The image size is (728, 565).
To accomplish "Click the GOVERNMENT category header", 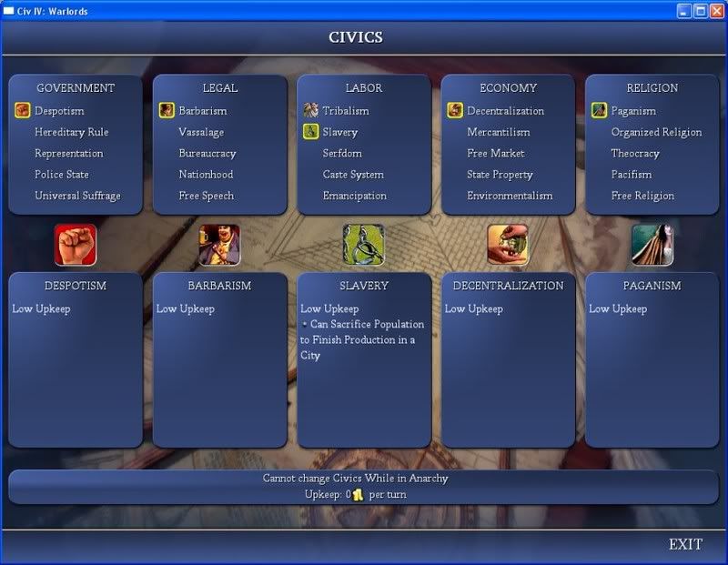I will (76, 88).
